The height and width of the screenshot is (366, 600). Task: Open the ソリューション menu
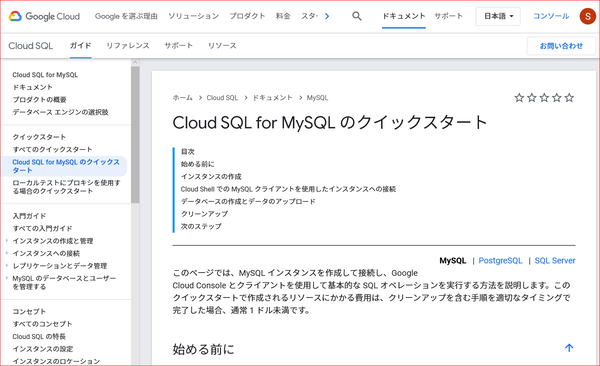coord(194,16)
